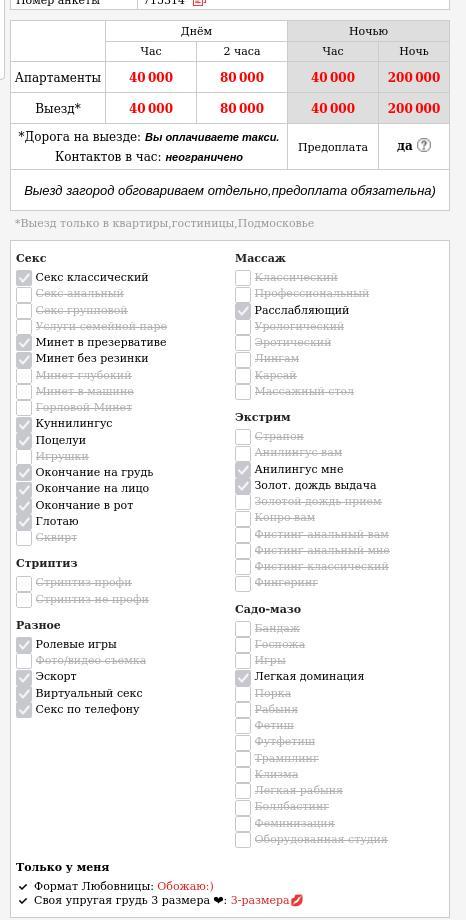
Task: Click the Выезд daytime 2 часа price 80 000
Action: pos(242,109)
